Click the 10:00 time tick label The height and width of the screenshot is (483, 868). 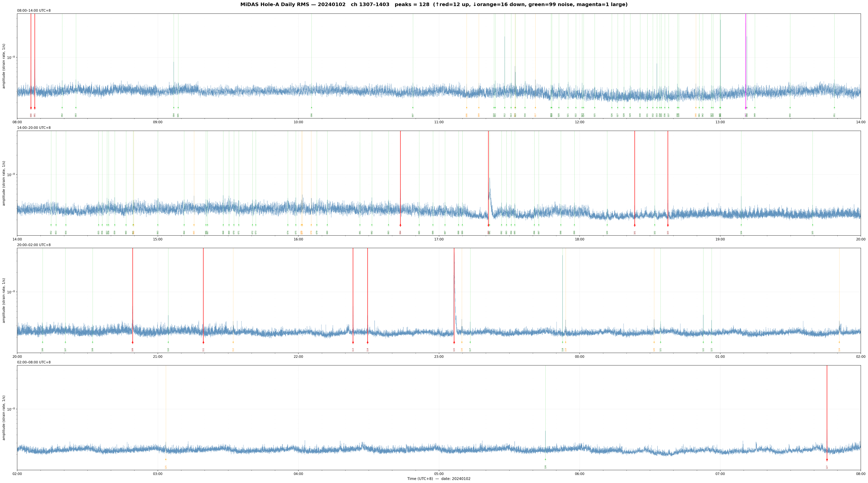(x=298, y=122)
